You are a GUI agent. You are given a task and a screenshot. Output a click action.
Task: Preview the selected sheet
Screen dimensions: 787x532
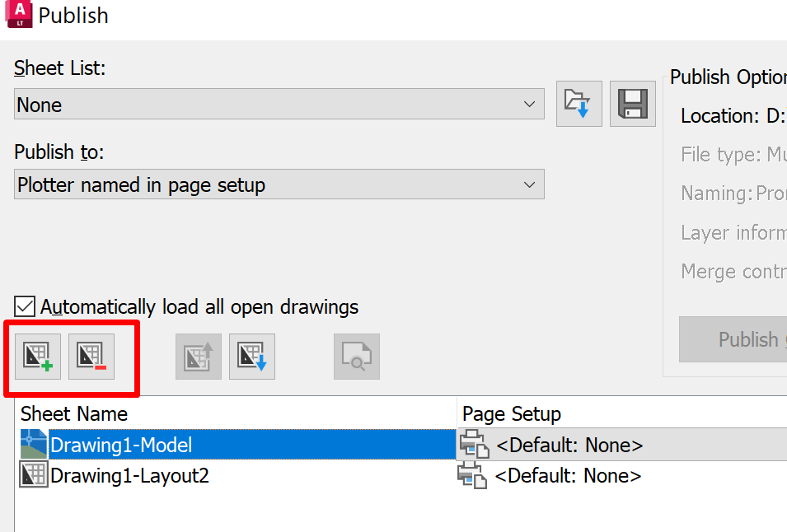(x=357, y=357)
